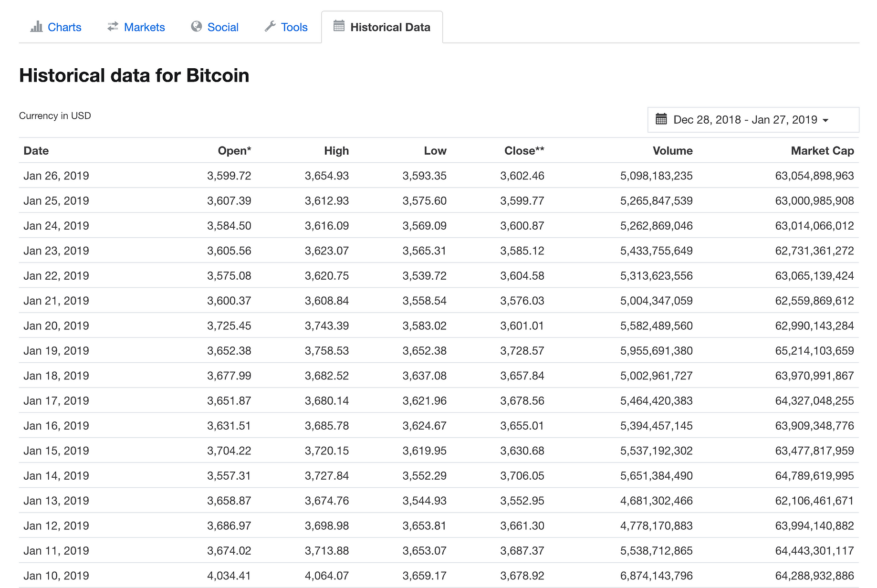Select the Jan 26, 2019 date cell
The height and width of the screenshot is (588, 877).
56,176
